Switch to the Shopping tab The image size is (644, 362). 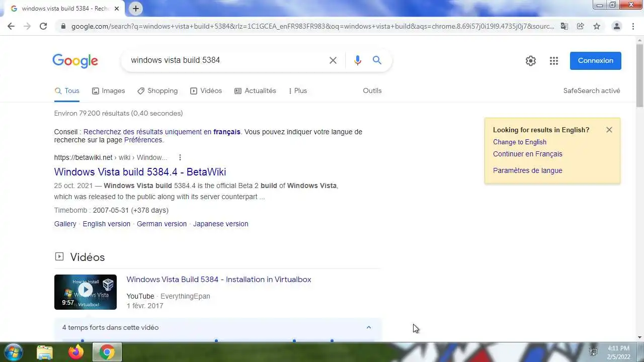click(157, 91)
